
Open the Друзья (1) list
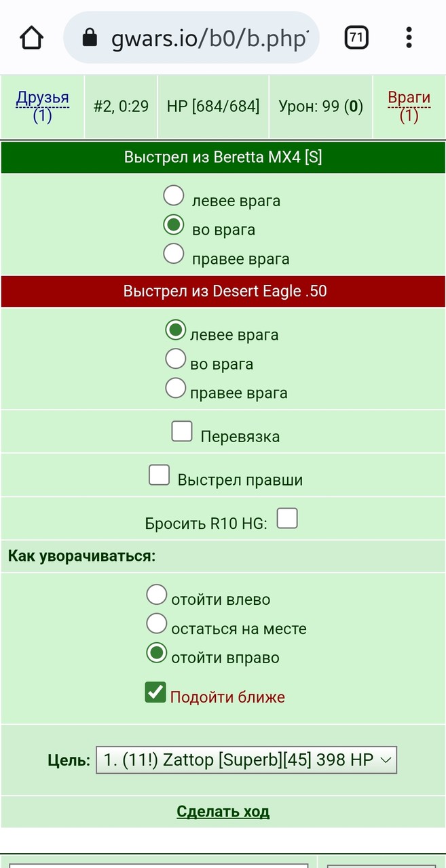[x=43, y=106]
